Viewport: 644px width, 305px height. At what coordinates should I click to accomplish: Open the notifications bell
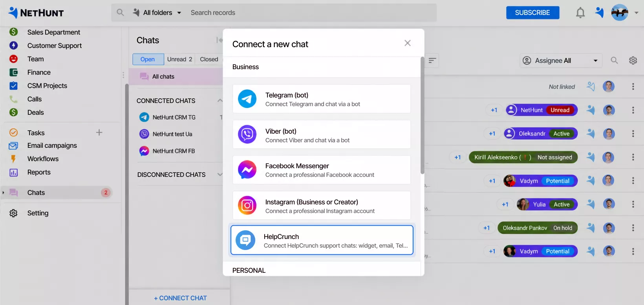[x=580, y=13]
